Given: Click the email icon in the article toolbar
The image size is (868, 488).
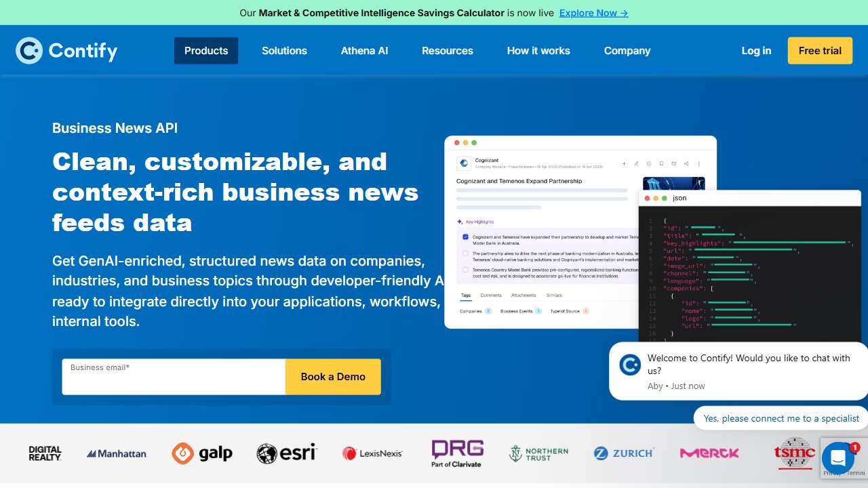Looking at the screenshot, I should [x=674, y=163].
